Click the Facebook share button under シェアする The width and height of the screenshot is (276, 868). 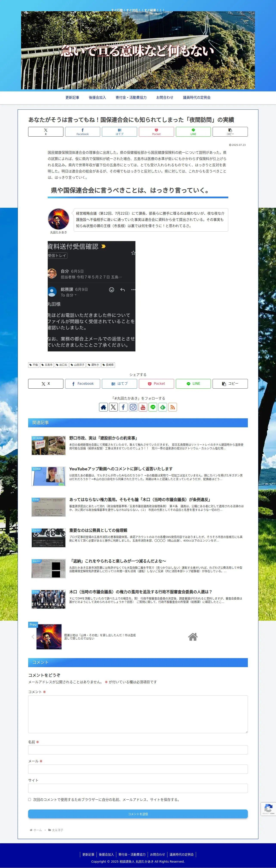point(83,383)
